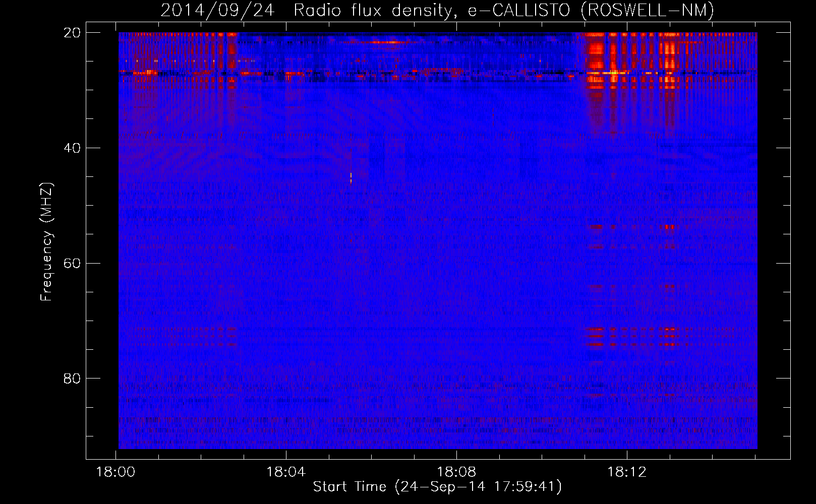Click the 18:12 time tick label

pyautogui.click(x=627, y=472)
